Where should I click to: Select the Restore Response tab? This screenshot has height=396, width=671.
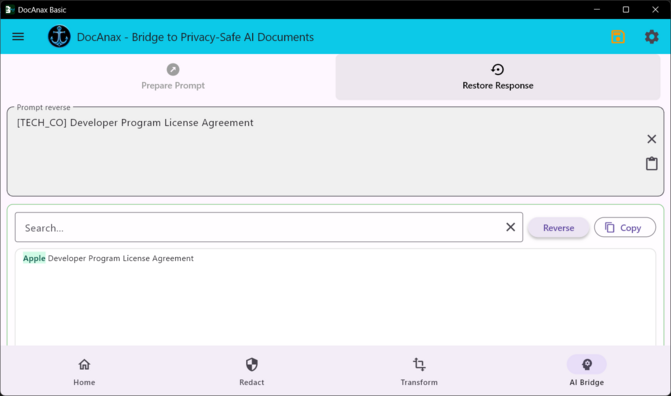(498, 77)
